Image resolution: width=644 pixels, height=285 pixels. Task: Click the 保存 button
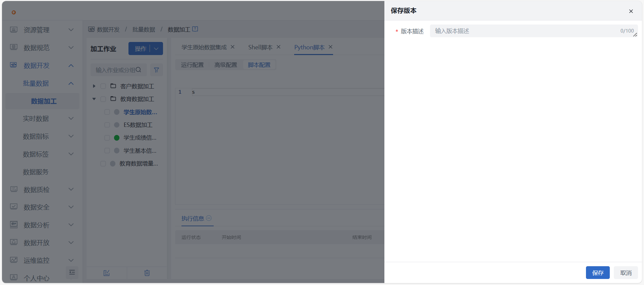click(597, 273)
